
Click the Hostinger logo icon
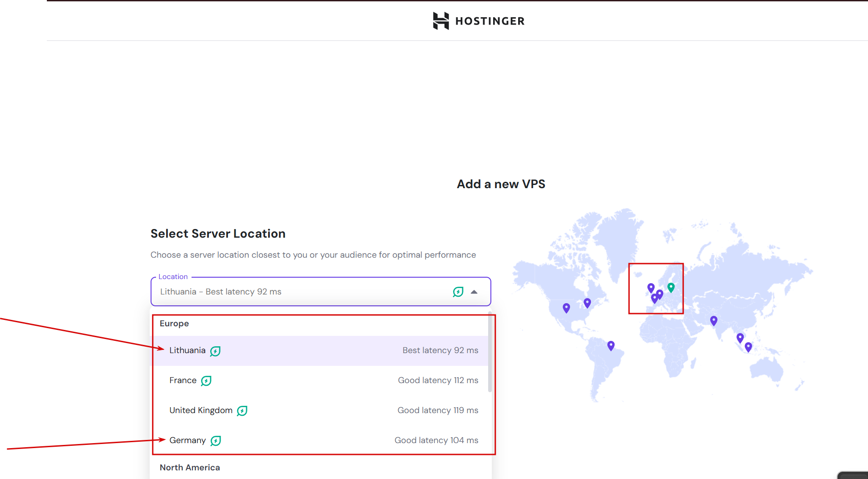[441, 21]
